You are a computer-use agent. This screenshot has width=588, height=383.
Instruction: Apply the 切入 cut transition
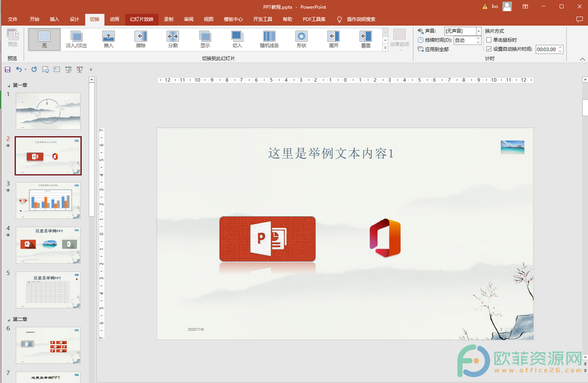tap(237, 39)
